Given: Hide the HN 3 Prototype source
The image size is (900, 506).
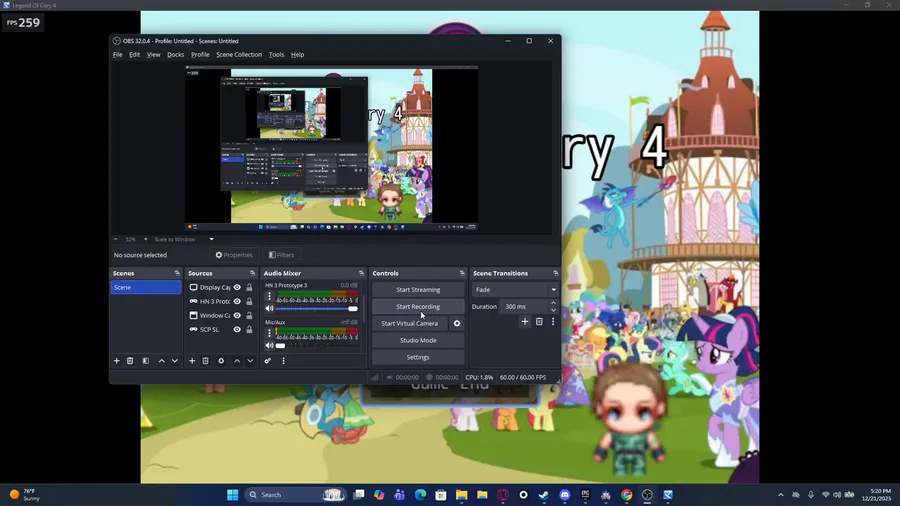Looking at the screenshot, I should coord(237,301).
